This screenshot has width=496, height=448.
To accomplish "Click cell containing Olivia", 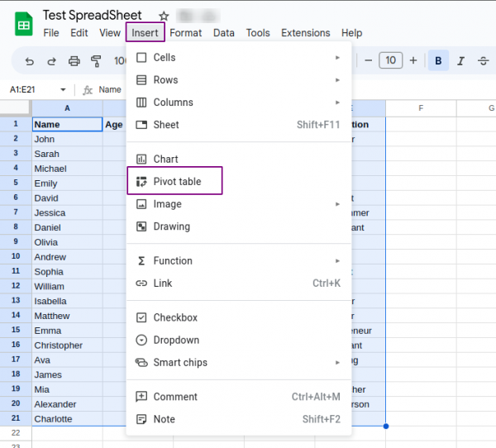I will tap(68, 242).
